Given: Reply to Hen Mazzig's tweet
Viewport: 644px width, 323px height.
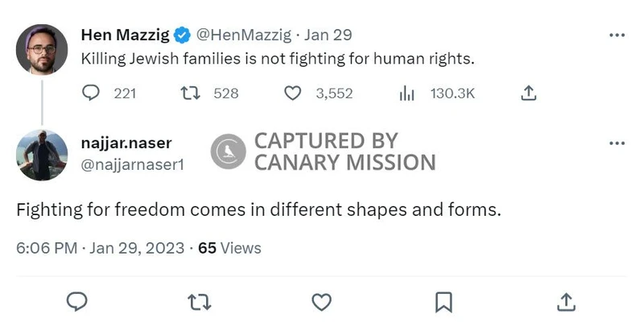Looking at the screenshot, I should point(92,93).
